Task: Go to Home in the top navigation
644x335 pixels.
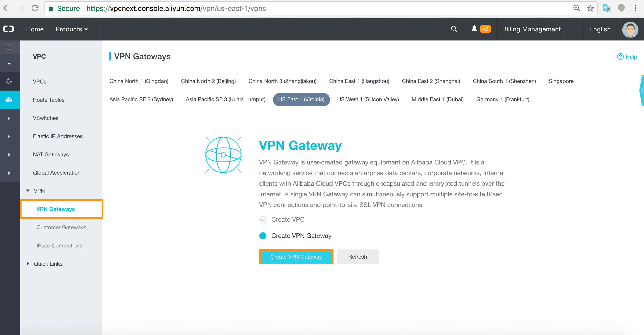Action: pyautogui.click(x=35, y=29)
